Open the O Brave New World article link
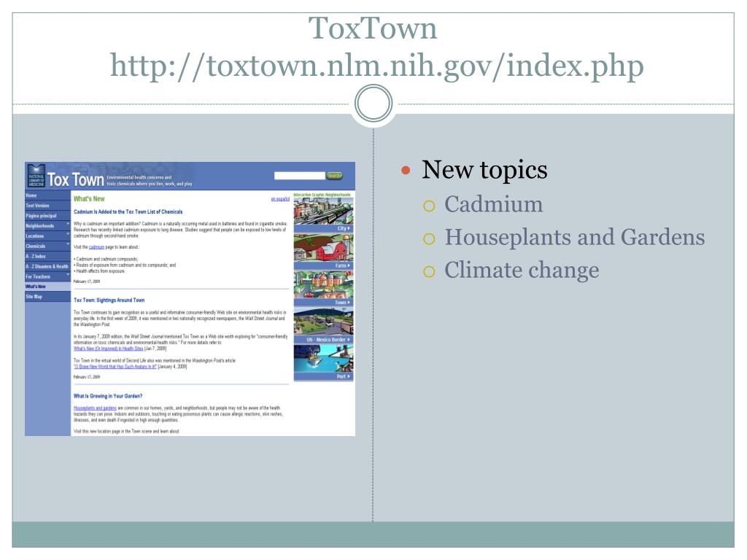 115,367
